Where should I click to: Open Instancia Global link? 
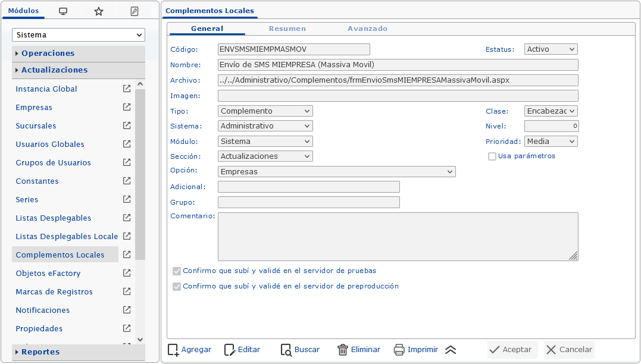click(x=46, y=89)
